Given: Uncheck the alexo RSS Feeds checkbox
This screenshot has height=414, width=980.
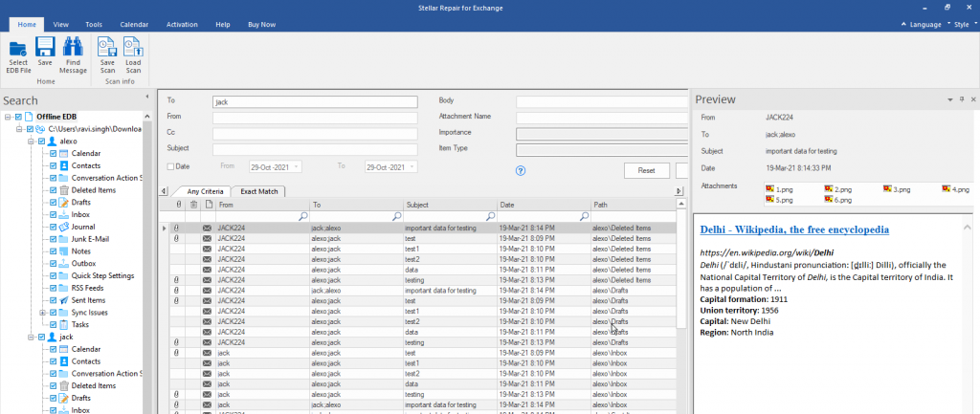Looking at the screenshot, I should coord(54,288).
